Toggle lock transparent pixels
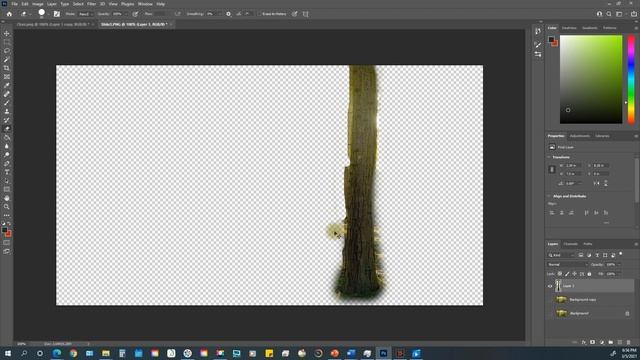 560,274
